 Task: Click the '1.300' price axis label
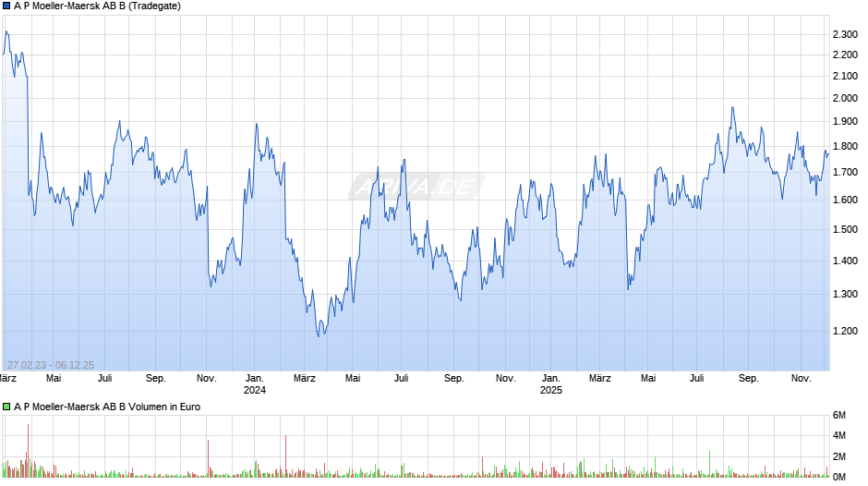click(x=845, y=294)
